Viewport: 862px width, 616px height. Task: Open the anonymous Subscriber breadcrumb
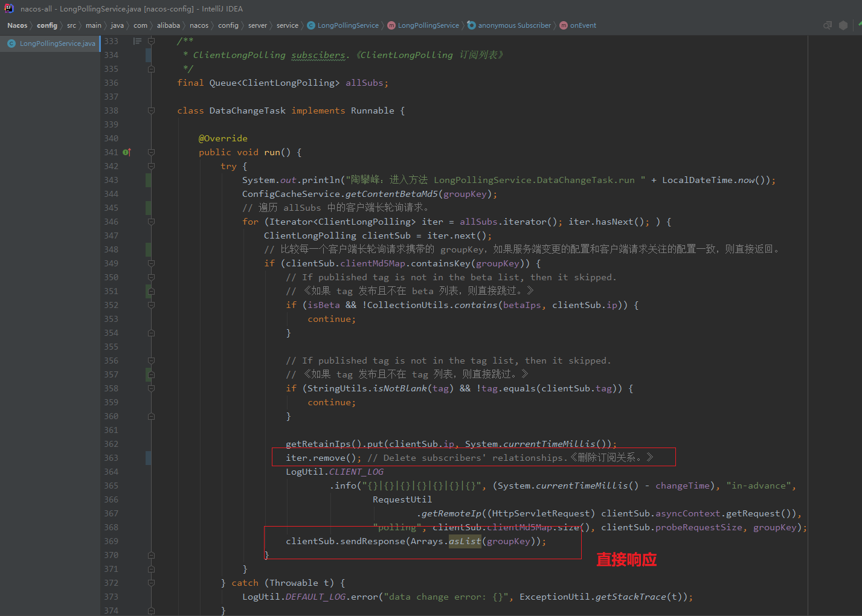(514, 25)
